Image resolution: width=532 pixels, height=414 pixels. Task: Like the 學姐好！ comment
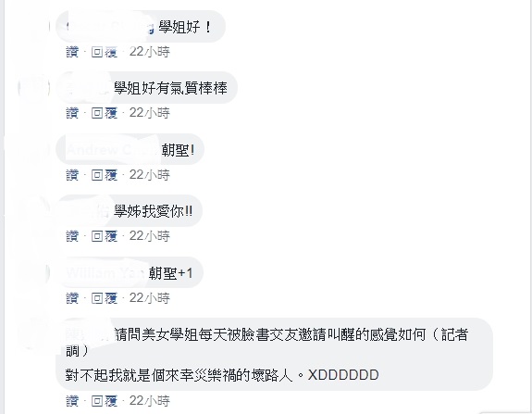coord(72,52)
